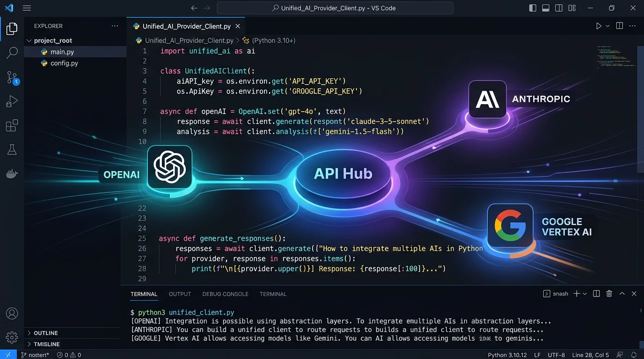Open the Testing flask view
644x359 pixels.
click(12, 150)
